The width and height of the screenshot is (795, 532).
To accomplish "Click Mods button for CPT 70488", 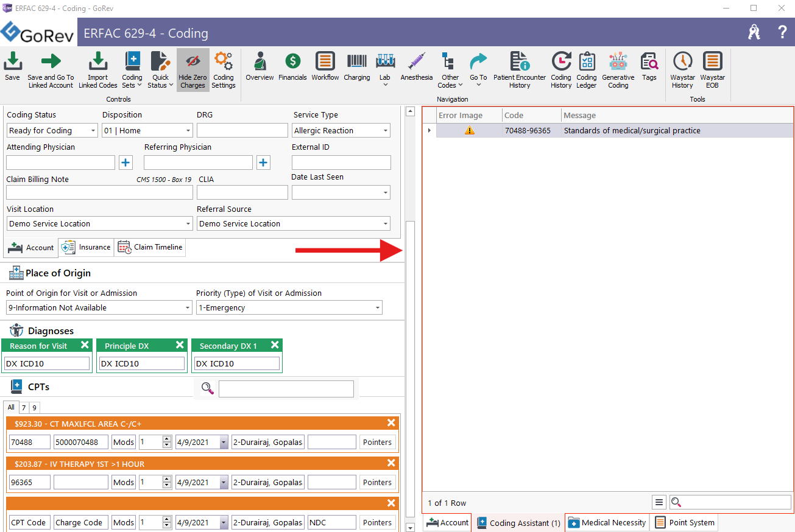I will (x=124, y=442).
